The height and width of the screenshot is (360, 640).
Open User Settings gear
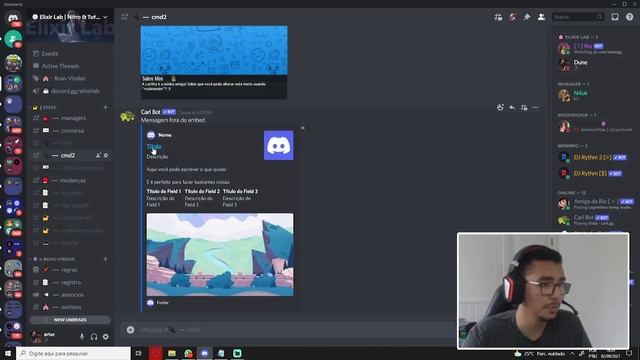point(106,337)
